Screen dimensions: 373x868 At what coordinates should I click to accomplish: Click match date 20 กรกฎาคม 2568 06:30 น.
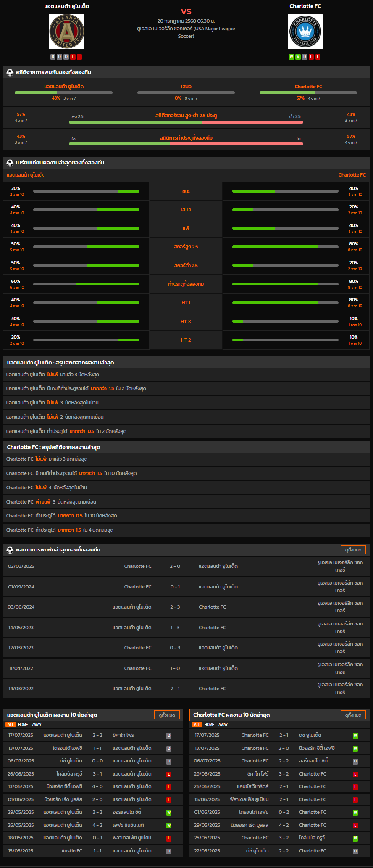coord(186,21)
